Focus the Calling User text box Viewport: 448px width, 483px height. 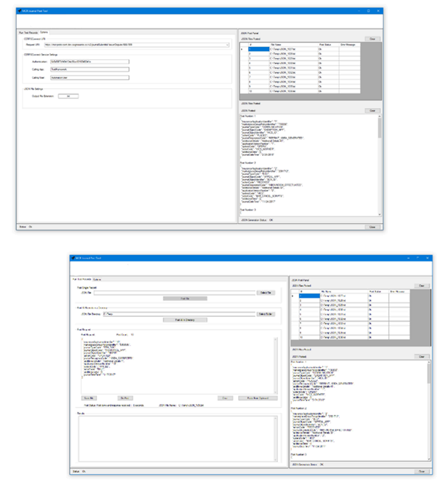89,78
